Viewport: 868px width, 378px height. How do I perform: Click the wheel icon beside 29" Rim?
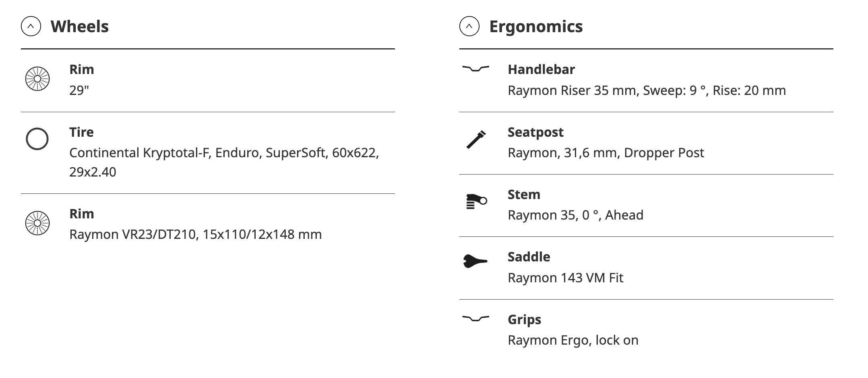click(37, 78)
